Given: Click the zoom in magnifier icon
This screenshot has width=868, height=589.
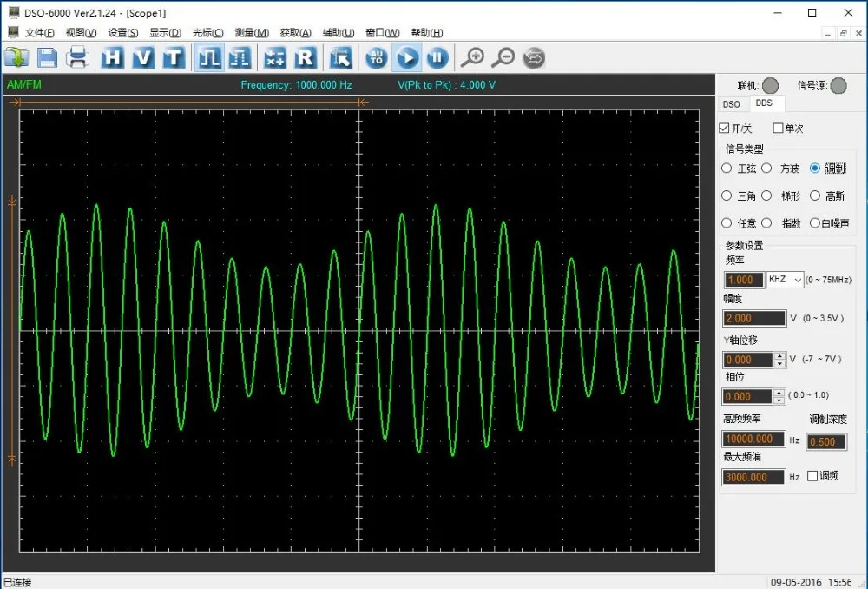Looking at the screenshot, I should (473, 57).
